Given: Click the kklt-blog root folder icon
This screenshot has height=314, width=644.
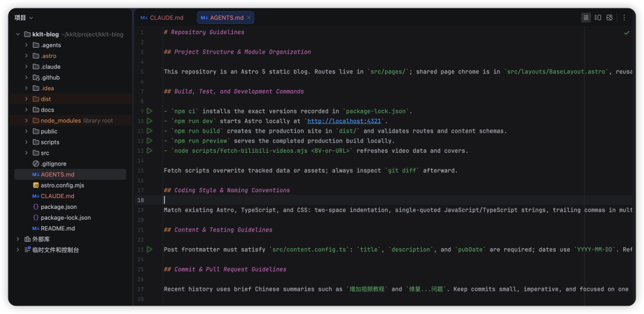Looking at the screenshot, I should [x=27, y=35].
